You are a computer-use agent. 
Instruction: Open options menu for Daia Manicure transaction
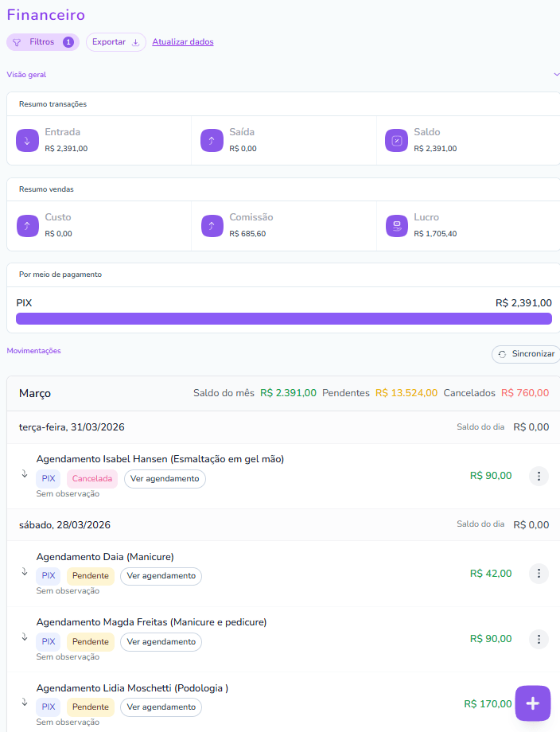[x=539, y=573]
